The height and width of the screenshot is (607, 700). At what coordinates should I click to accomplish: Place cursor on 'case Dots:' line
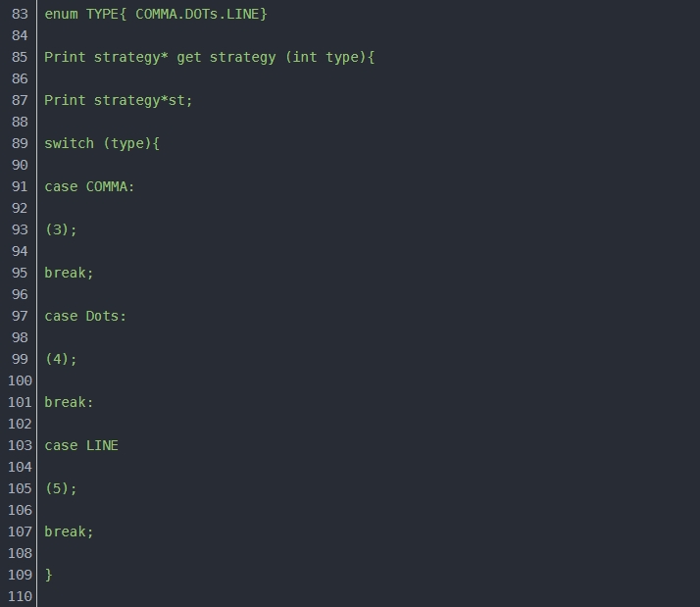click(x=85, y=316)
